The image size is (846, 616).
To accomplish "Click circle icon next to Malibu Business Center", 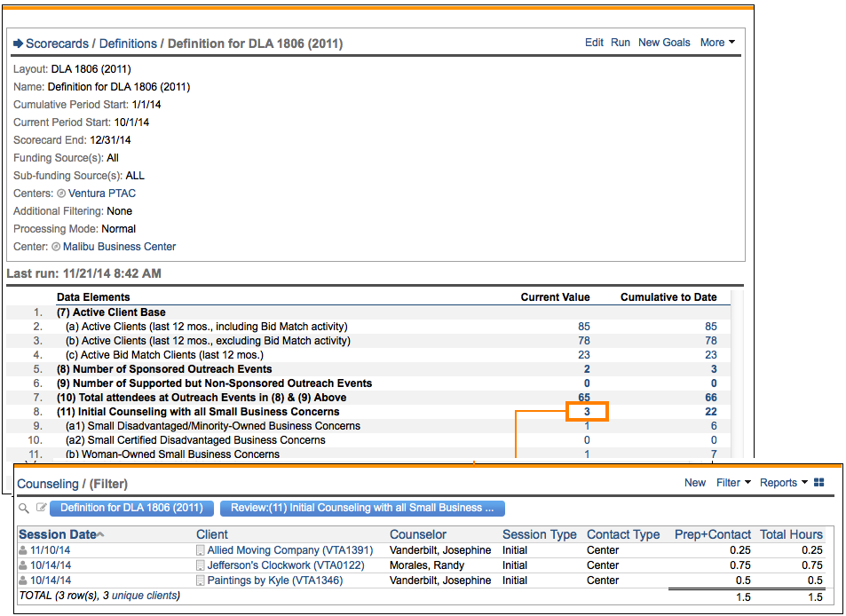I will click(x=56, y=247).
